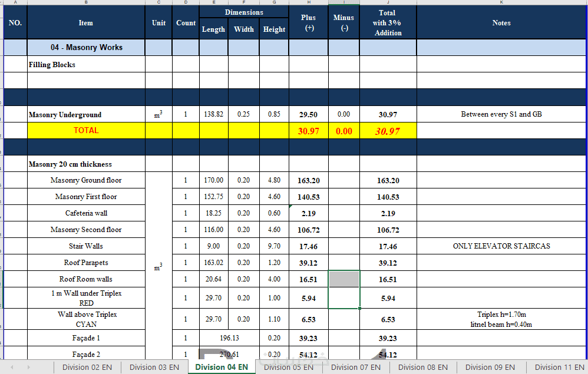Click the yellow TOTAL label cell
The image size is (588, 374).
(x=86, y=130)
